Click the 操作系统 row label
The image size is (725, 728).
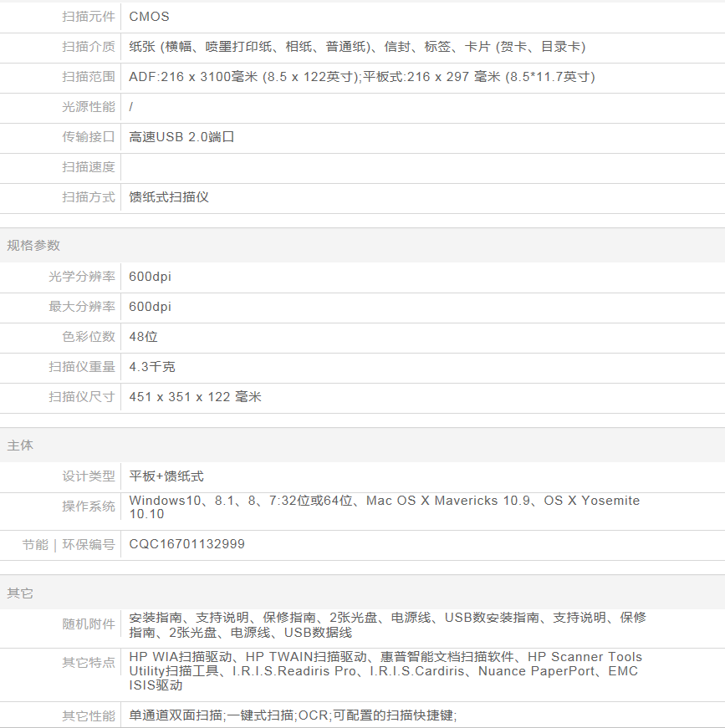pyautogui.click(x=89, y=507)
